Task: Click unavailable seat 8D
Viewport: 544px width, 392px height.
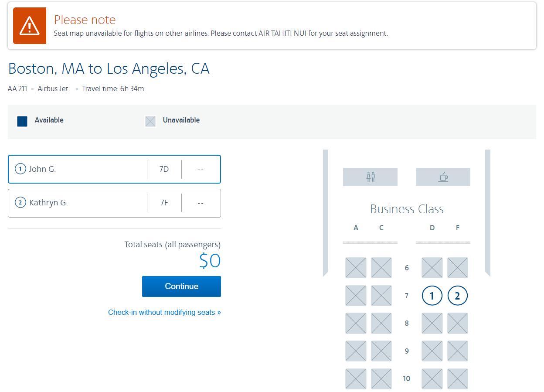Action: tap(432, 324)
